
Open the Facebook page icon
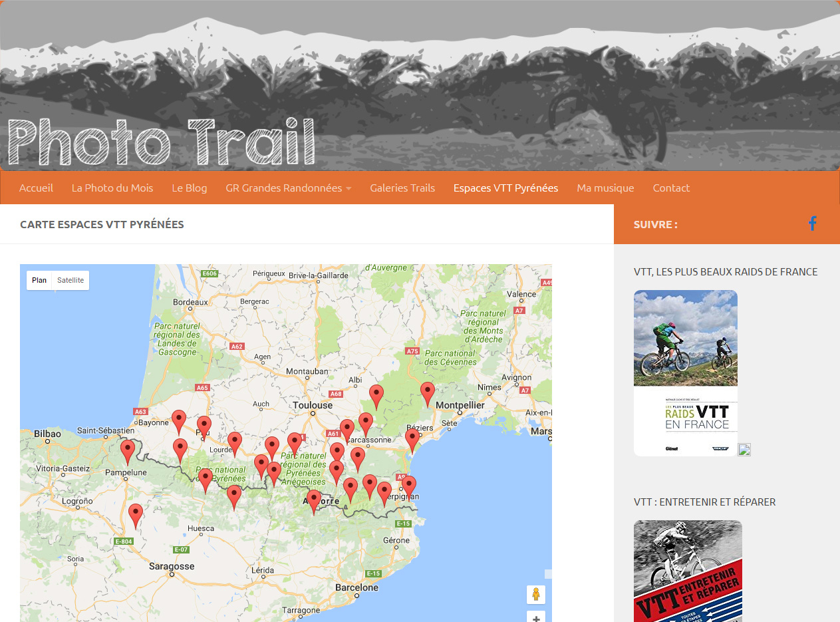[x=812, y=224]
